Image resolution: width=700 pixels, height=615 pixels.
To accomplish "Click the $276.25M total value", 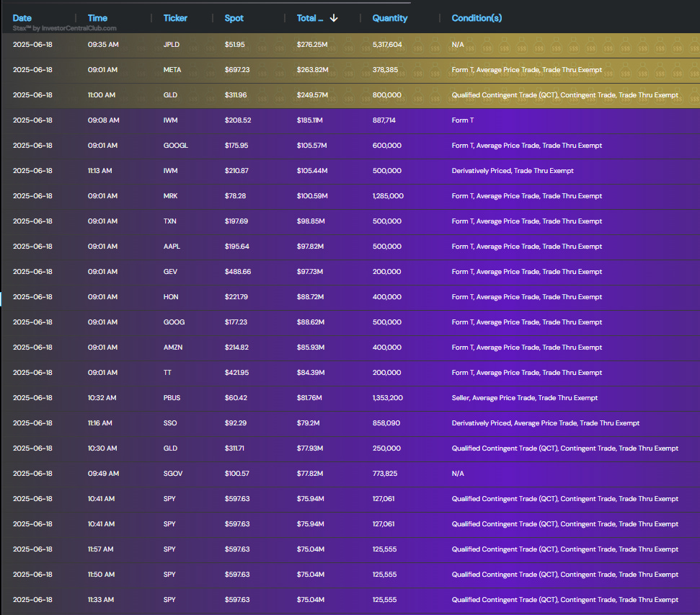I will (x=312, y=45).
